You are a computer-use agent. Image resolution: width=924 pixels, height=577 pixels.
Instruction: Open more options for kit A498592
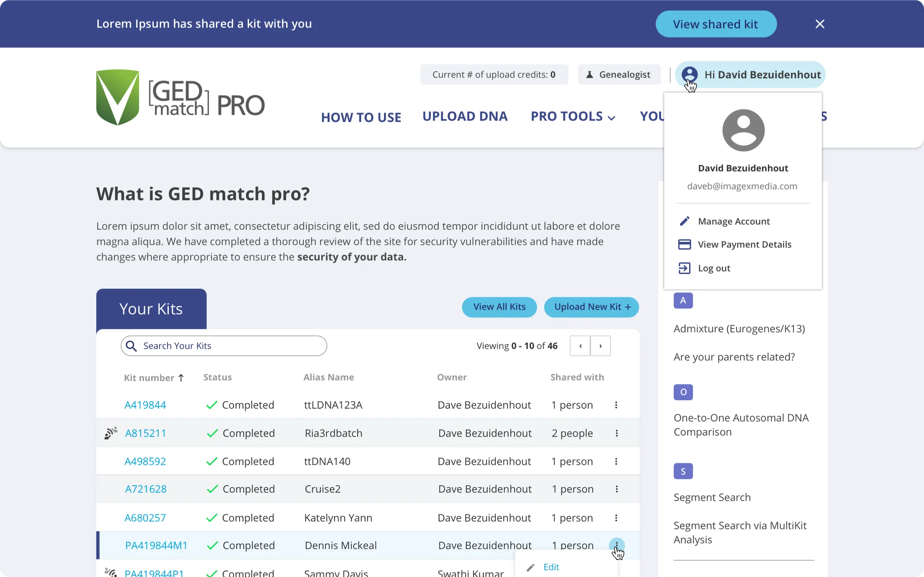tap(616, 461)
